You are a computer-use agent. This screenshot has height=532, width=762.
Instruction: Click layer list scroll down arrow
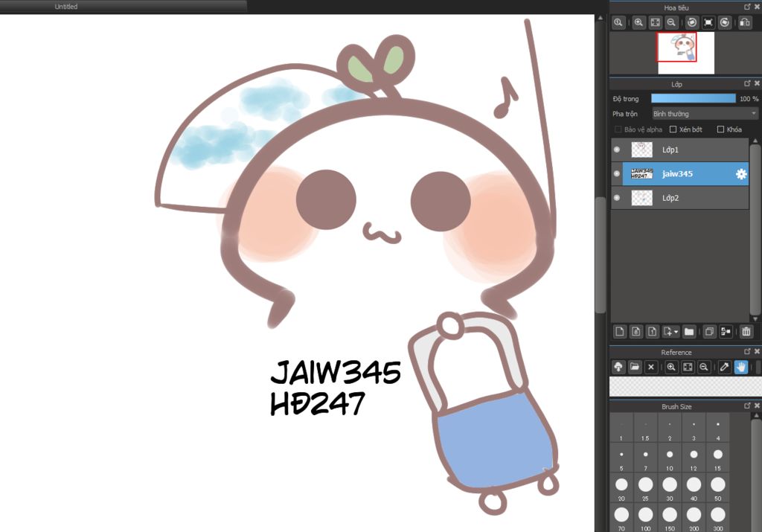pyautogui.click(x=755, y=318)
